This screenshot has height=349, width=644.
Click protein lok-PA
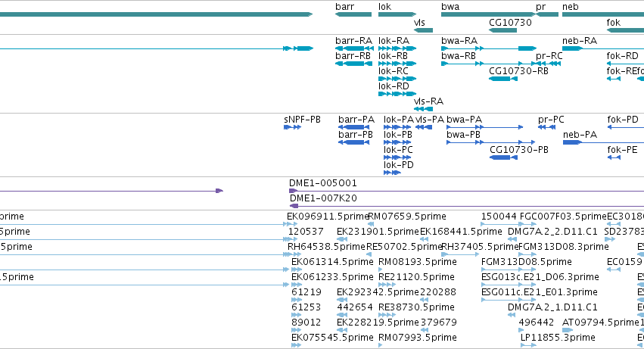[397, 127]
